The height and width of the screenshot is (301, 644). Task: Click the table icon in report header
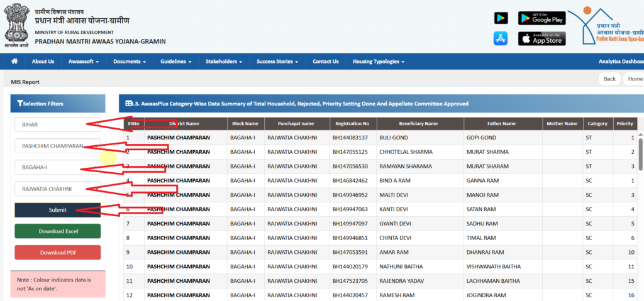pos(129,104)
